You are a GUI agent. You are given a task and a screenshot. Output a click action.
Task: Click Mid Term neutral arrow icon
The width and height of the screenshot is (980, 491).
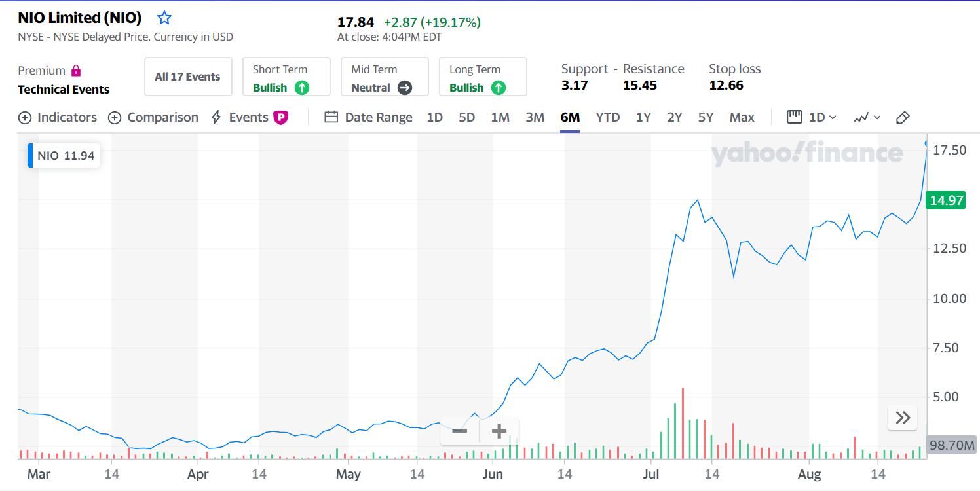tap(405, 88)
